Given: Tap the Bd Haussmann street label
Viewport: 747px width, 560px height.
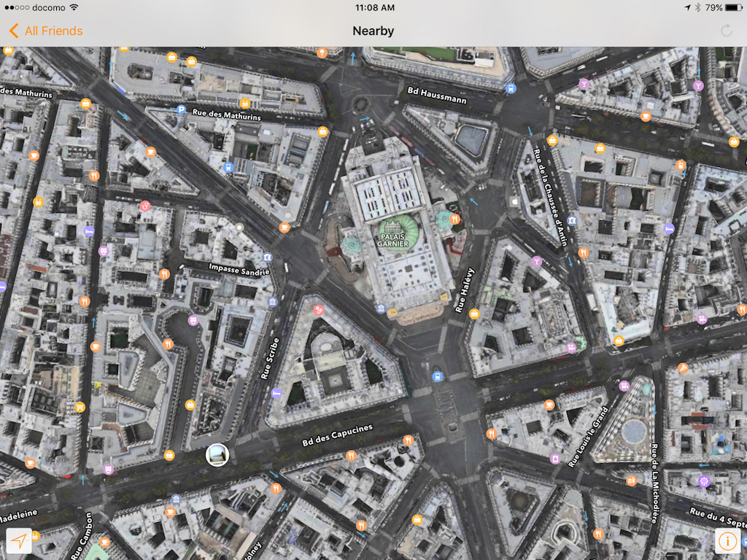Looking at the screenshot, I should 437,96.
